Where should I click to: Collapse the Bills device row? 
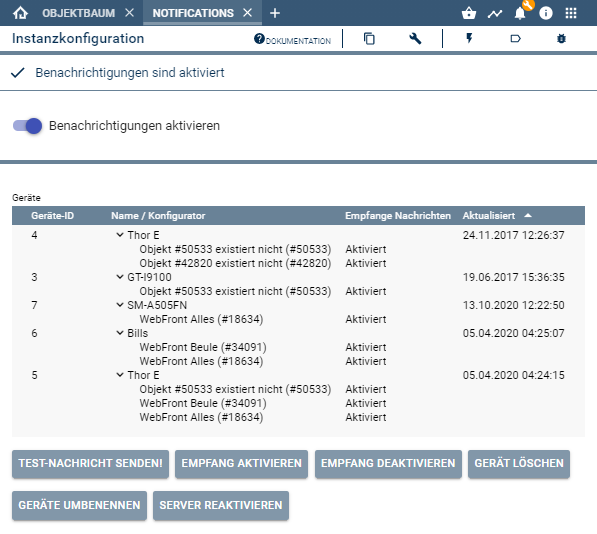[120, 333]
